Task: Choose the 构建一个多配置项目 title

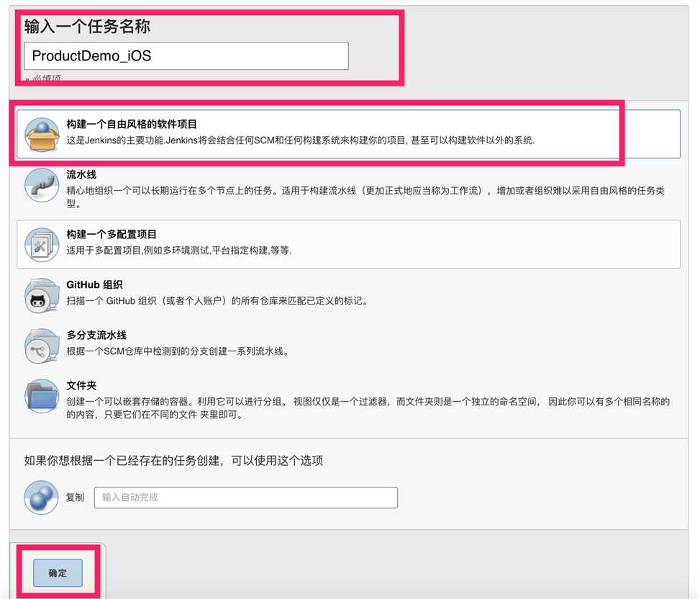Action: coord(112,234)
